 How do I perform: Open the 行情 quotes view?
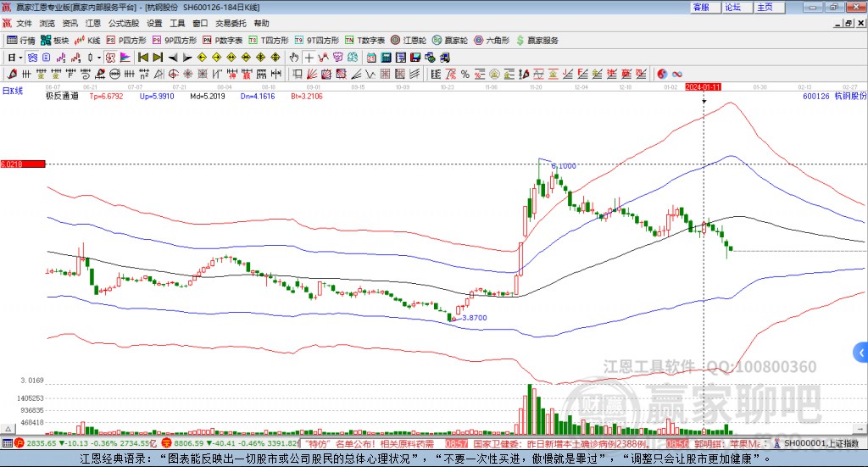(20, 41)
